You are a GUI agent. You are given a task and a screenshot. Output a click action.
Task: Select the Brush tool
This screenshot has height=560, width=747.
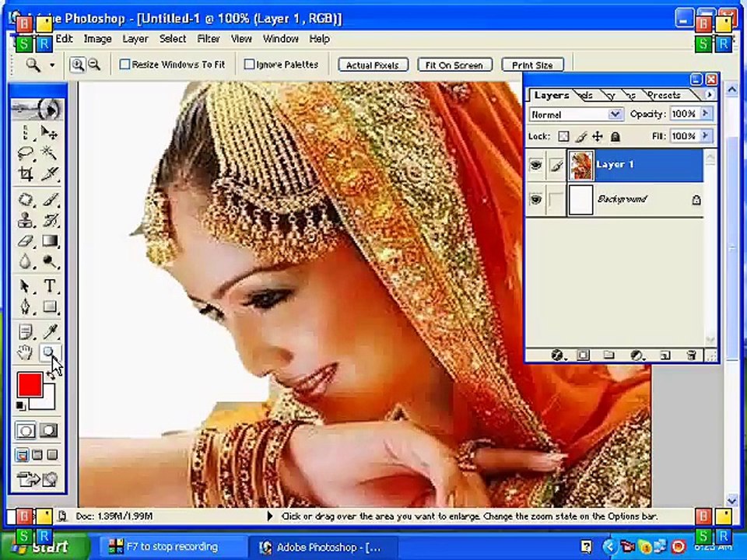coord(50,199)
